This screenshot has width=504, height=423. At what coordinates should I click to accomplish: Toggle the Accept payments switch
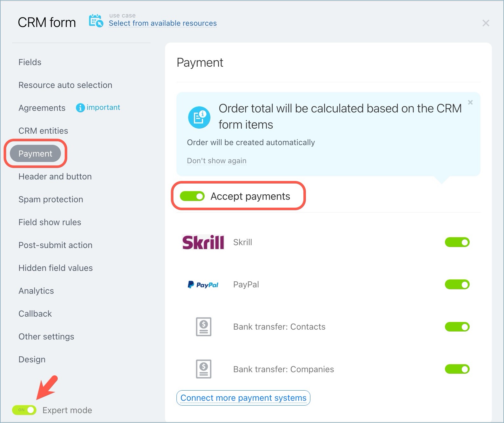pos(192,197)
